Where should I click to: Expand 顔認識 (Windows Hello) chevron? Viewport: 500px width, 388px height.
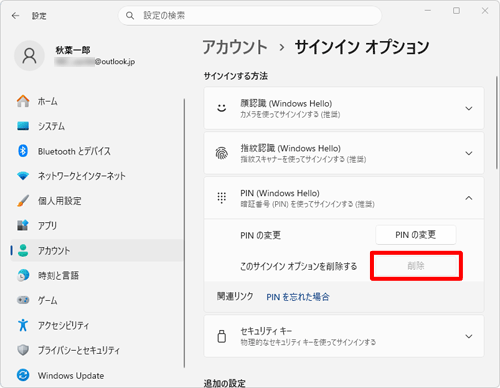tap(469, 108)
